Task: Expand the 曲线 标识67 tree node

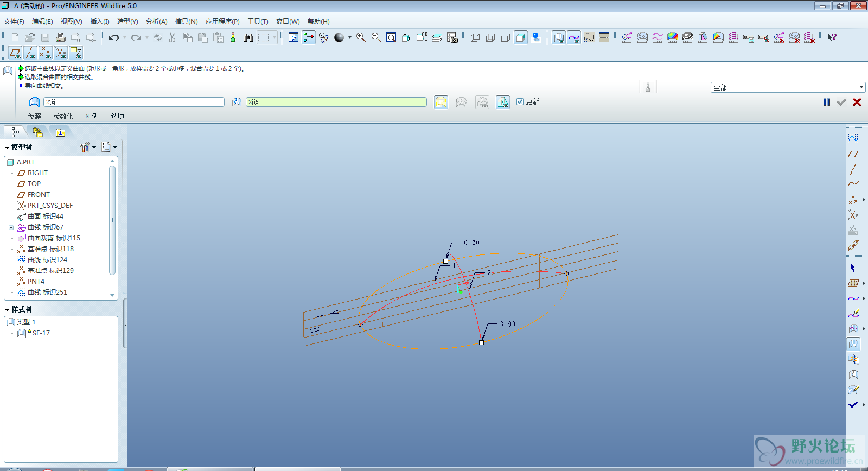Action: [11, 228]
